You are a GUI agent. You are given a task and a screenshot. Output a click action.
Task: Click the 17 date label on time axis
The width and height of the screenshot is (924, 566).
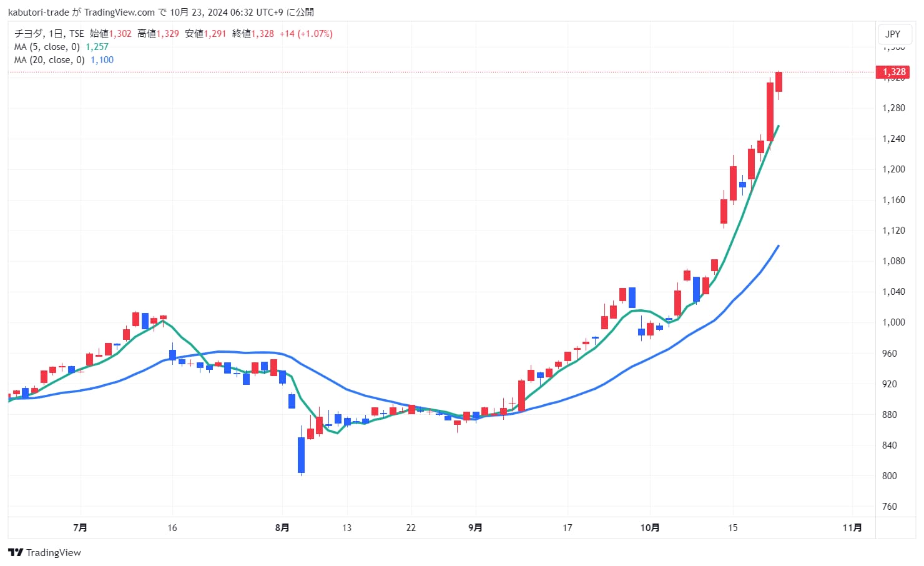567,528
